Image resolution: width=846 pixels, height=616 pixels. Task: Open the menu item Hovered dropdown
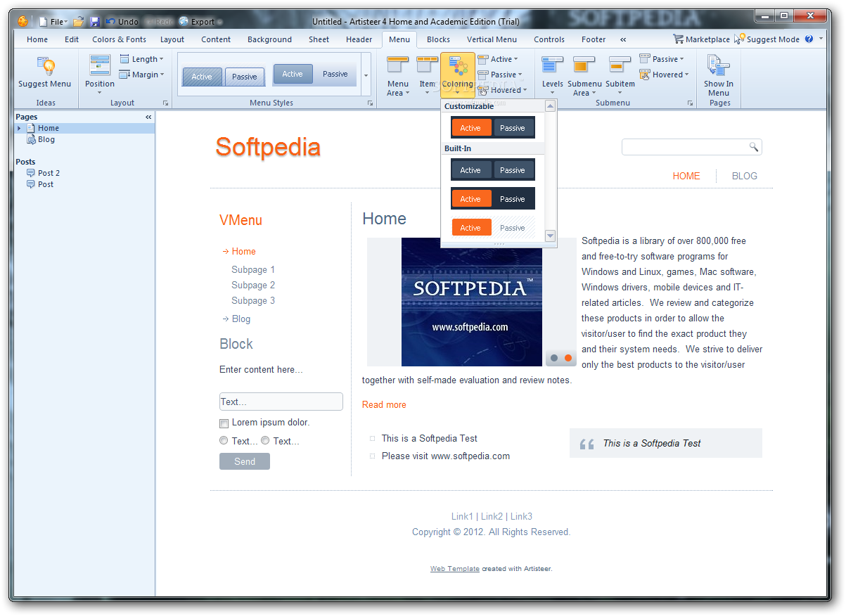pos(502,90)
